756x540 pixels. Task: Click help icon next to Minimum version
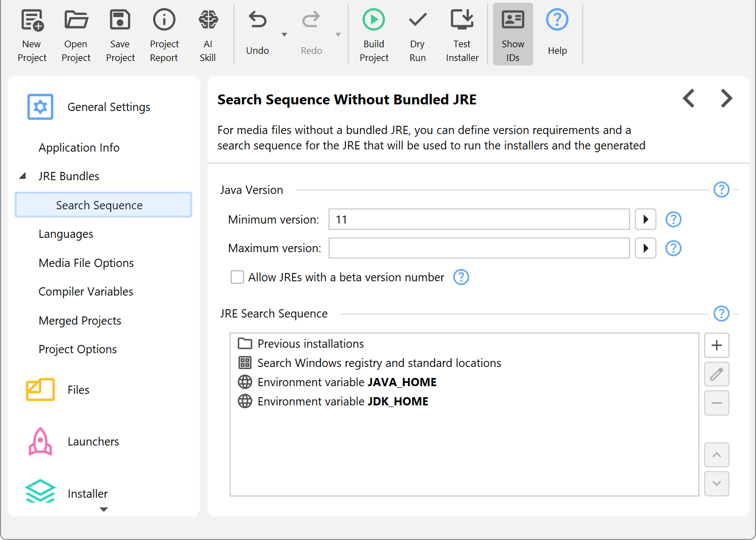[673, 220]
